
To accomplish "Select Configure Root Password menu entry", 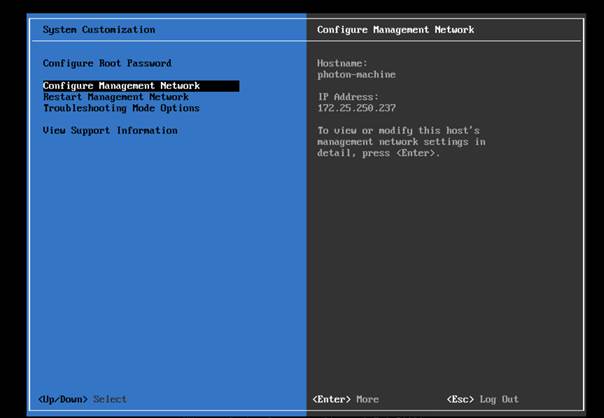I will 107,63.
